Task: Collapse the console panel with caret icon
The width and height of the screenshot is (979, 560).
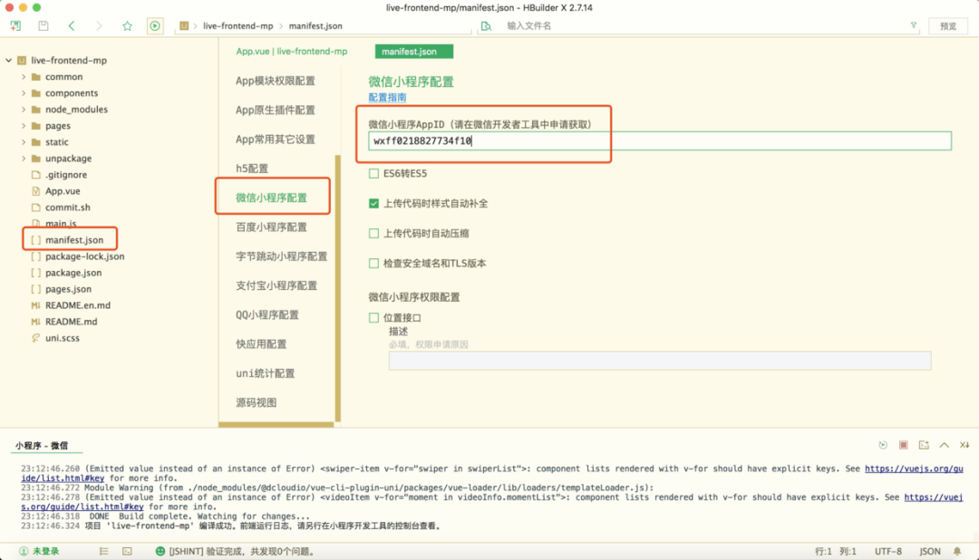Action: (944, 445)
